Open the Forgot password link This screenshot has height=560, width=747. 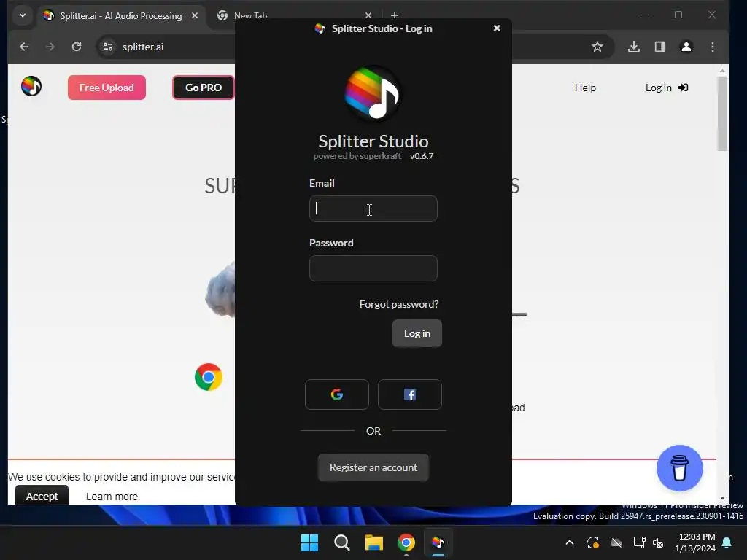[x=399, y=304]
